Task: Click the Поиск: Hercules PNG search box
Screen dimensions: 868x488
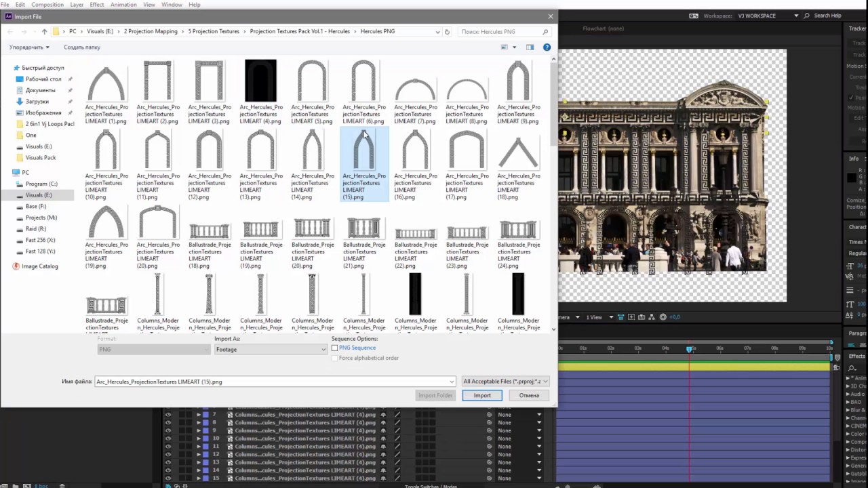Action: click(504, 32)
